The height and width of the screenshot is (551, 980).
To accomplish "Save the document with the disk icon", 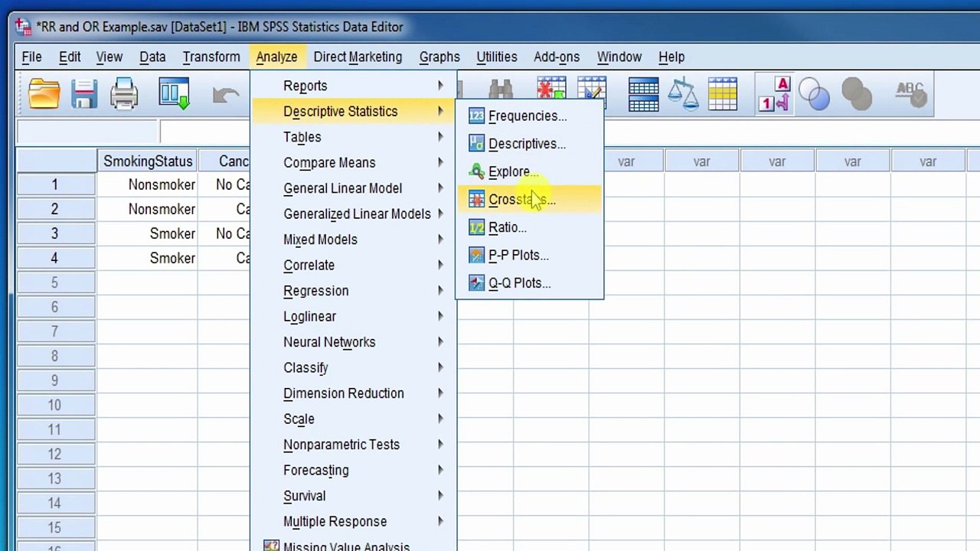I will pos(84,94).
